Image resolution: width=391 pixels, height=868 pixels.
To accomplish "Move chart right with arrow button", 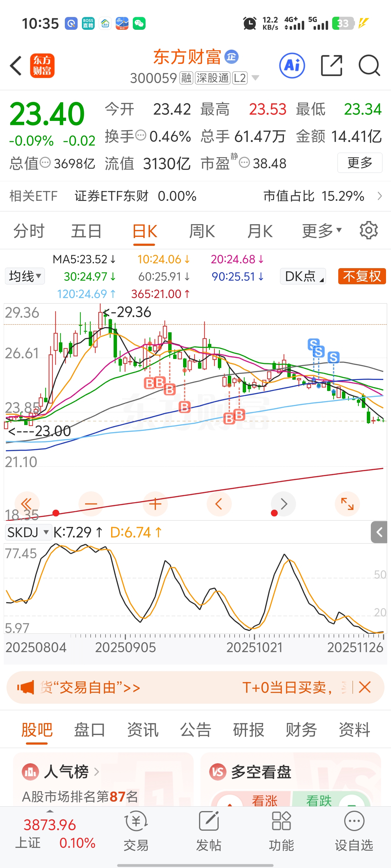I will [283, 504].
